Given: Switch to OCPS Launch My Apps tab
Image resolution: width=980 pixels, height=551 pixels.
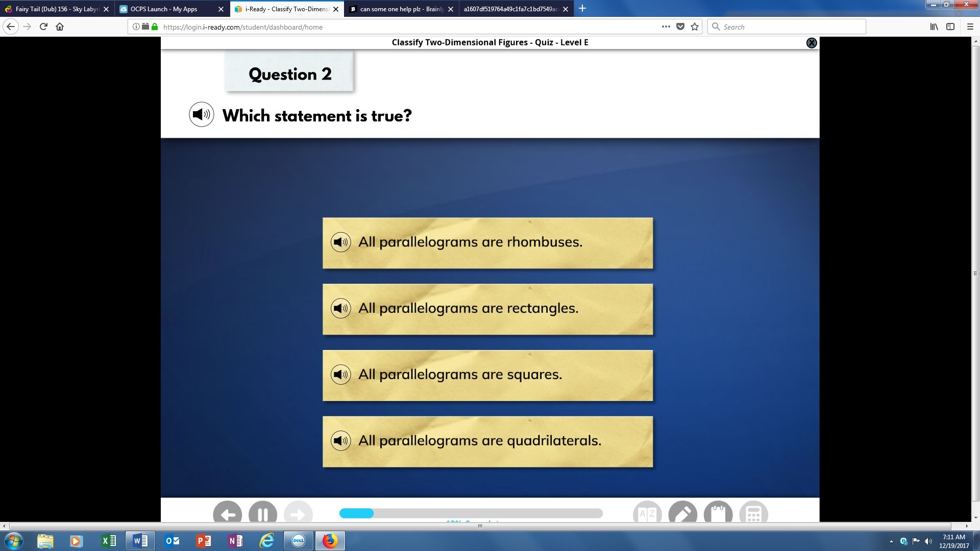Looking at the screenshot, I should pos(166,9).
